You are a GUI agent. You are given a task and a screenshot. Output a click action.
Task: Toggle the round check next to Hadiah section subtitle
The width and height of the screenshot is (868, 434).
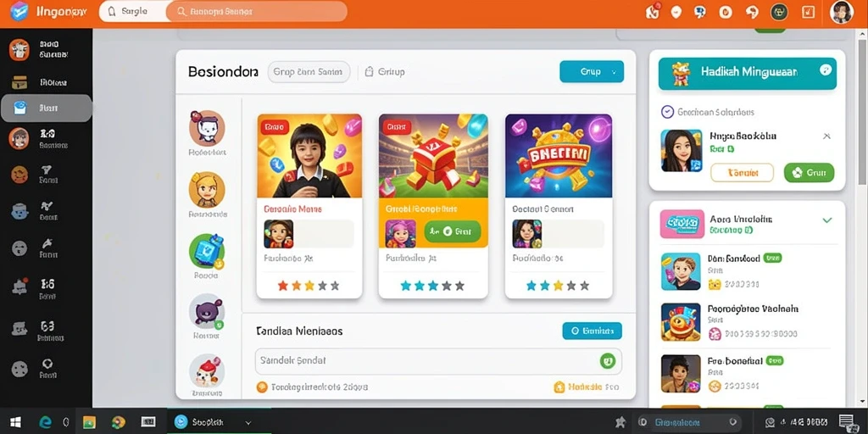(668, 112)
